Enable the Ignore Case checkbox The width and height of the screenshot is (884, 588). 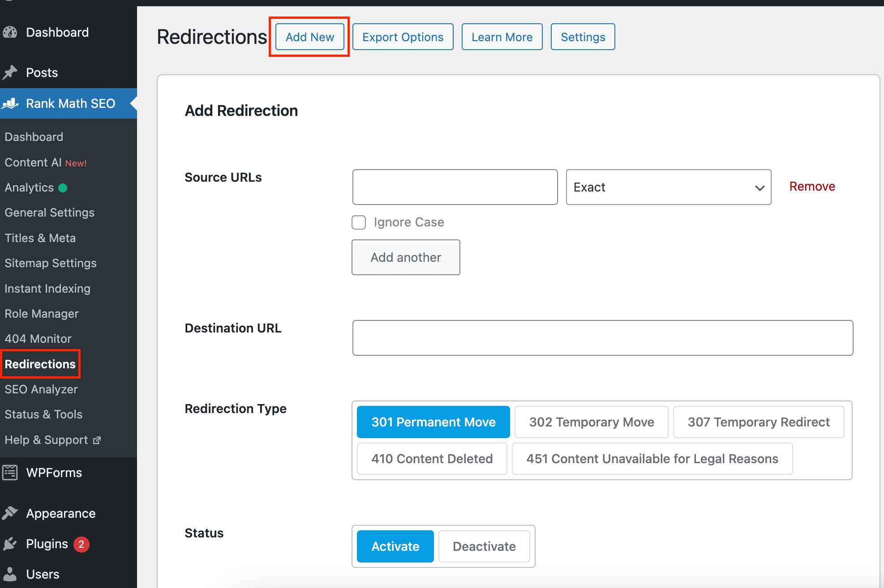[359, 222]
